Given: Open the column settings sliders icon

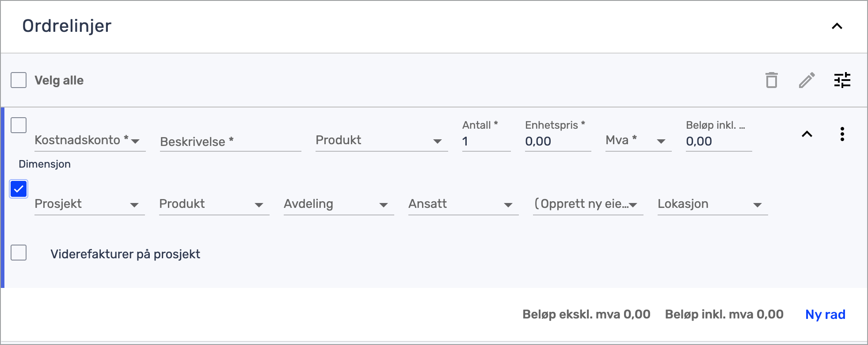Looking at the screenshot, I should click(x=842, y=80).
